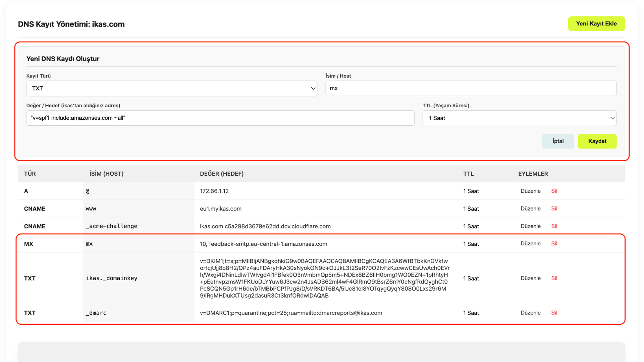Viewport: 644px width, 362px height.
Task: Click the Değer / Hedef input field
Action: [220, 118]
